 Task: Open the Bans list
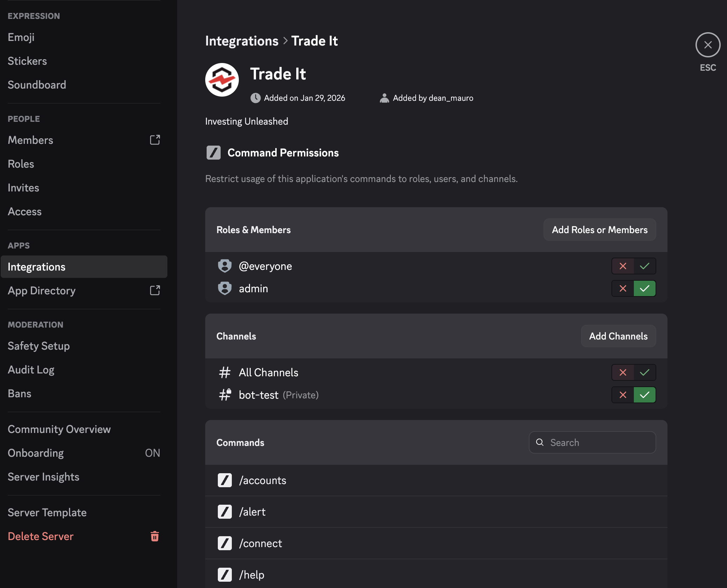(84, 393)
